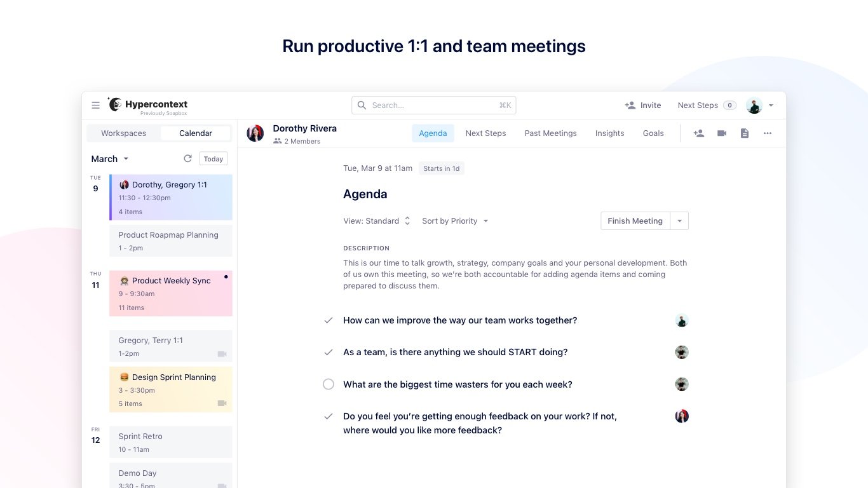Click 'Tue, Mar 9 at 11am' date text
868x488 pixels.
pyautogui.click(x=378, y=168)
